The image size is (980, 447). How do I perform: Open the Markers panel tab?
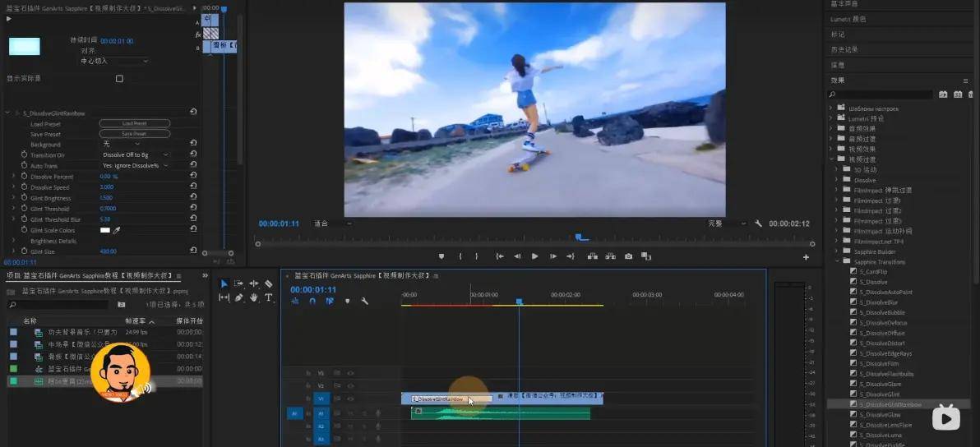(838, 35)
